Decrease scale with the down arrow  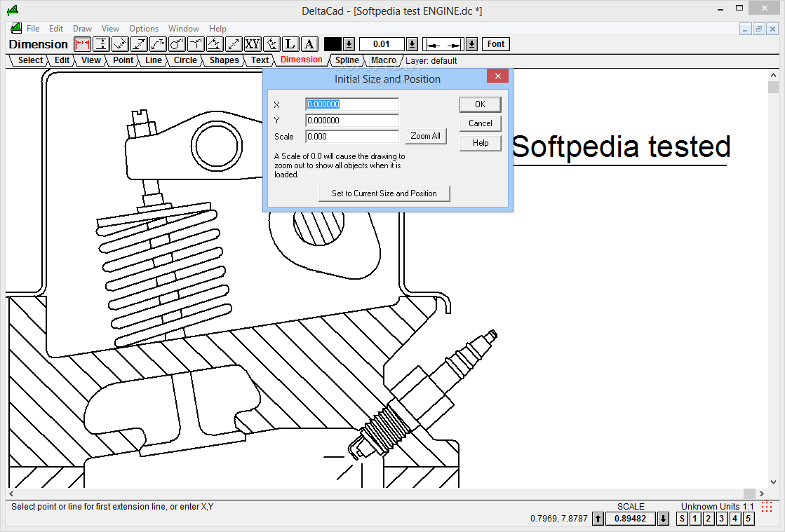coord(663,519)
